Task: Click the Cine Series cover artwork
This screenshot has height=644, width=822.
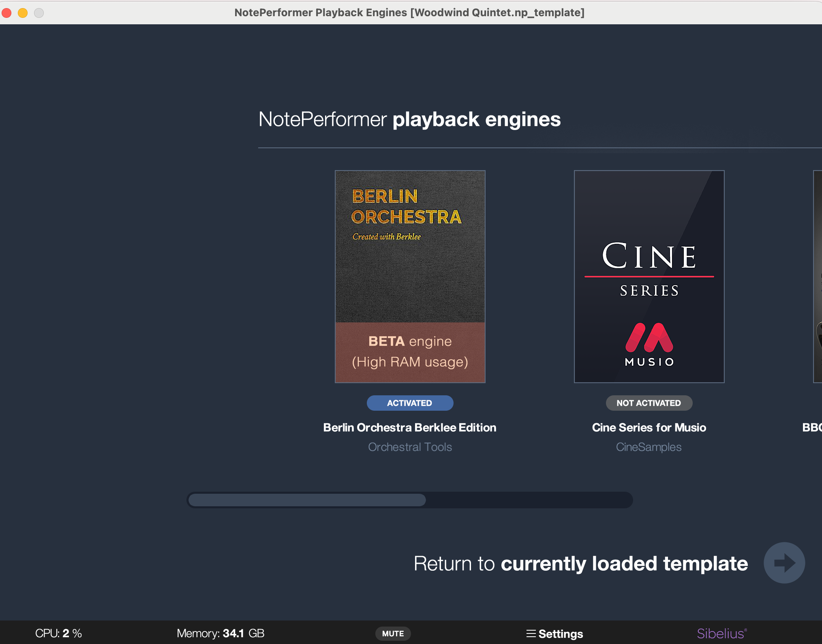Action: pos(649,275)
